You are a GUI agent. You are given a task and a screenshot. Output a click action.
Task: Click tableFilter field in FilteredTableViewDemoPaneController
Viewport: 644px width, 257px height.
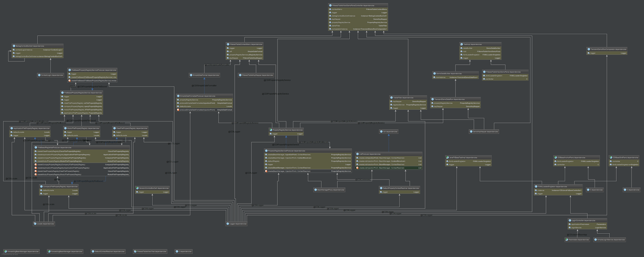pos(358,26)
